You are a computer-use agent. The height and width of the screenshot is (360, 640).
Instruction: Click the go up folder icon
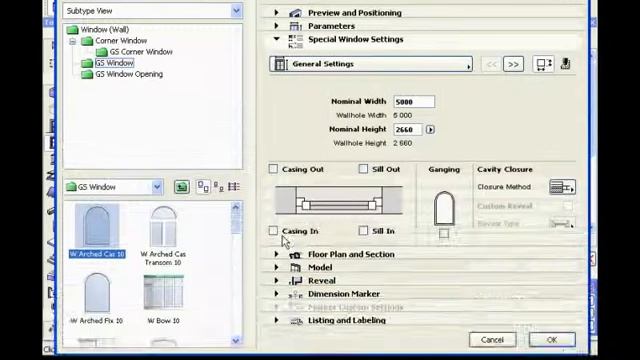(182, 187)
